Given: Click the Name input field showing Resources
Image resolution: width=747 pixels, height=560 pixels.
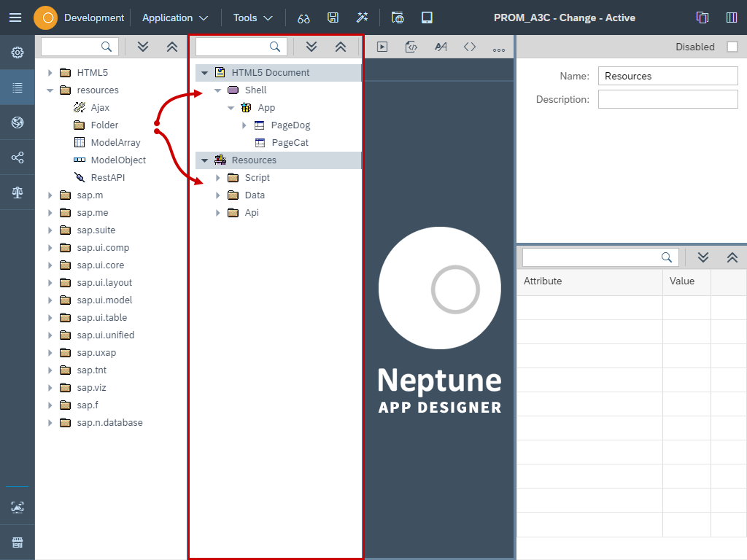Looking at the screenshot, I should click(x=667, y=76).
